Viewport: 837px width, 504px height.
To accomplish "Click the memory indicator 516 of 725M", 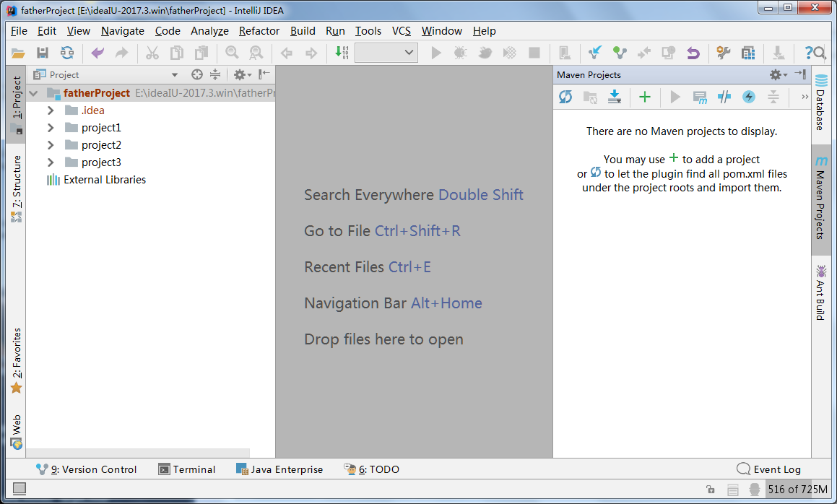I will click(x=797, y=489).
